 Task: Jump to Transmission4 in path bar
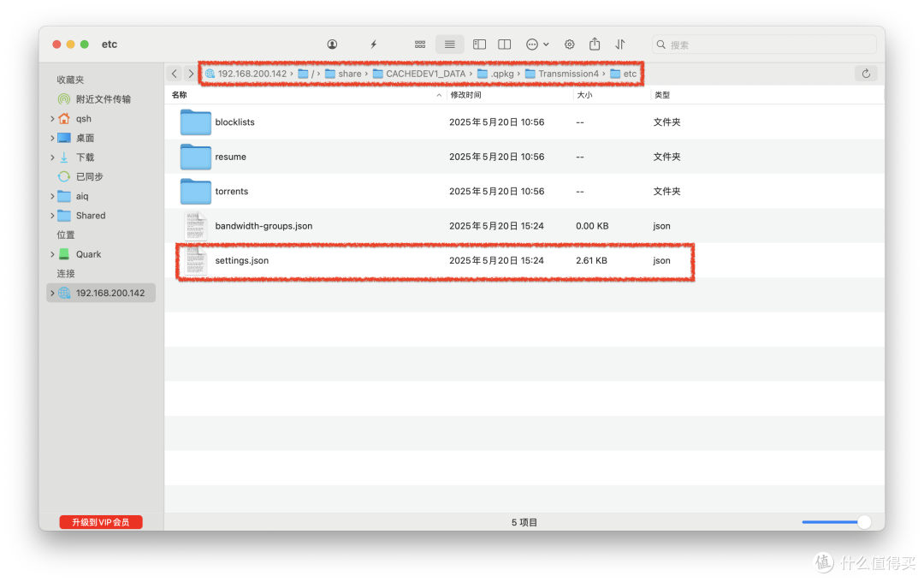(561, 74)
